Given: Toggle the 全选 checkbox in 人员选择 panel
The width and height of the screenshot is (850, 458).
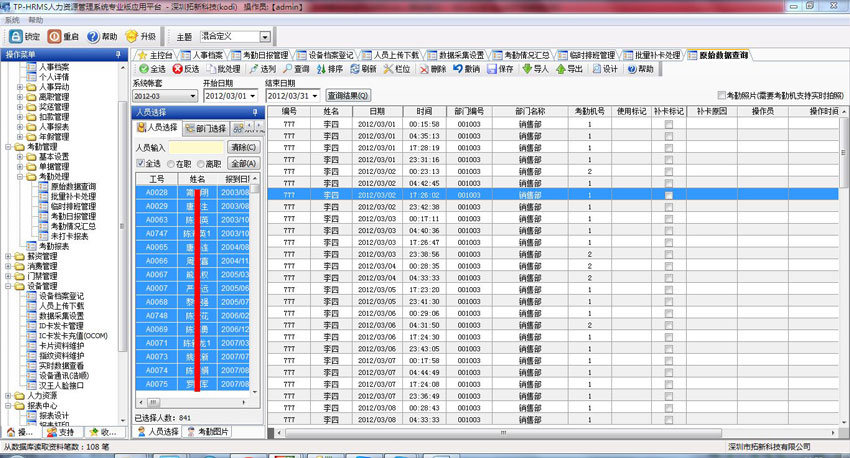Looking at the screenshot, I should tap(140, 163).
